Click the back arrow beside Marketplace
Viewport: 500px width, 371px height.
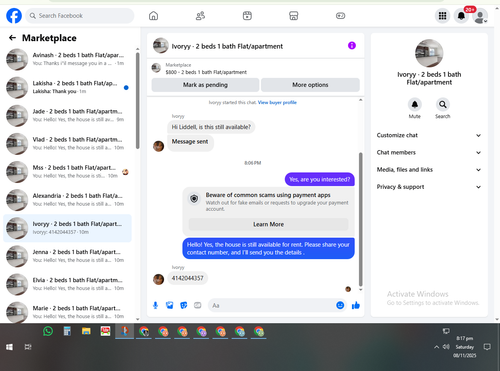point(12,38)
